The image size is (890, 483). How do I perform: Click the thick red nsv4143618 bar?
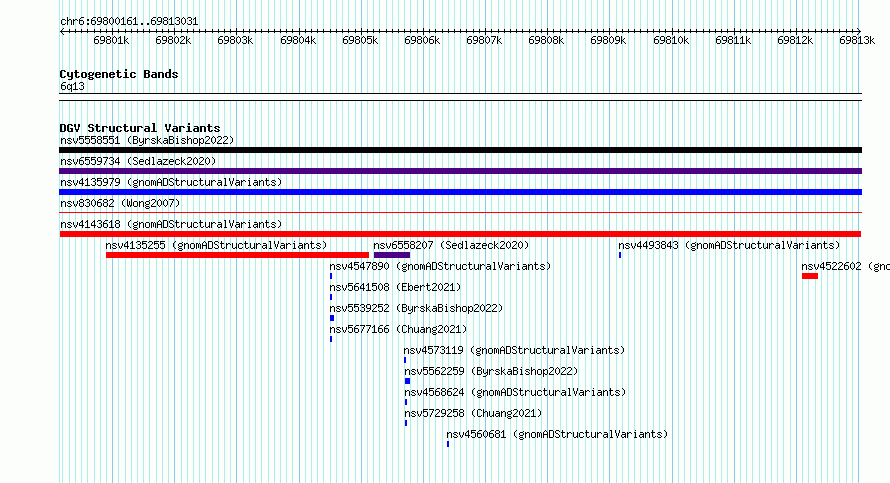pyautogui.click(x=460, y=234)
